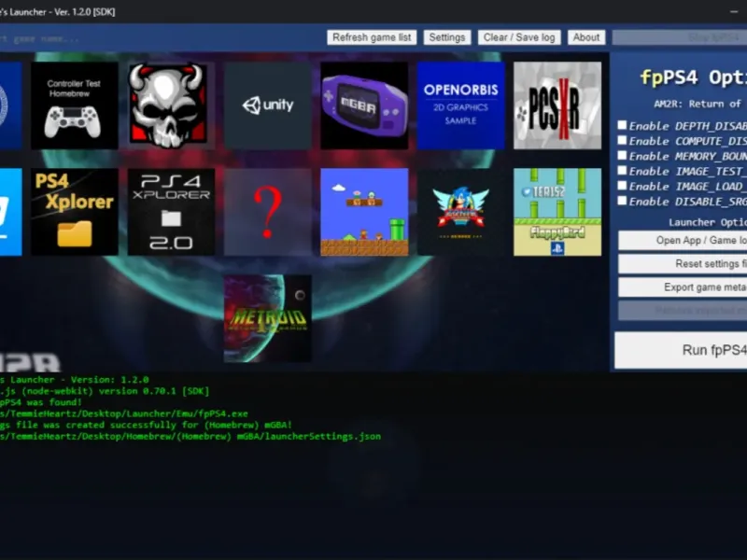Focus the game name search field
The width and height of the screenshot is (747, 560).
tap(160, 38)
